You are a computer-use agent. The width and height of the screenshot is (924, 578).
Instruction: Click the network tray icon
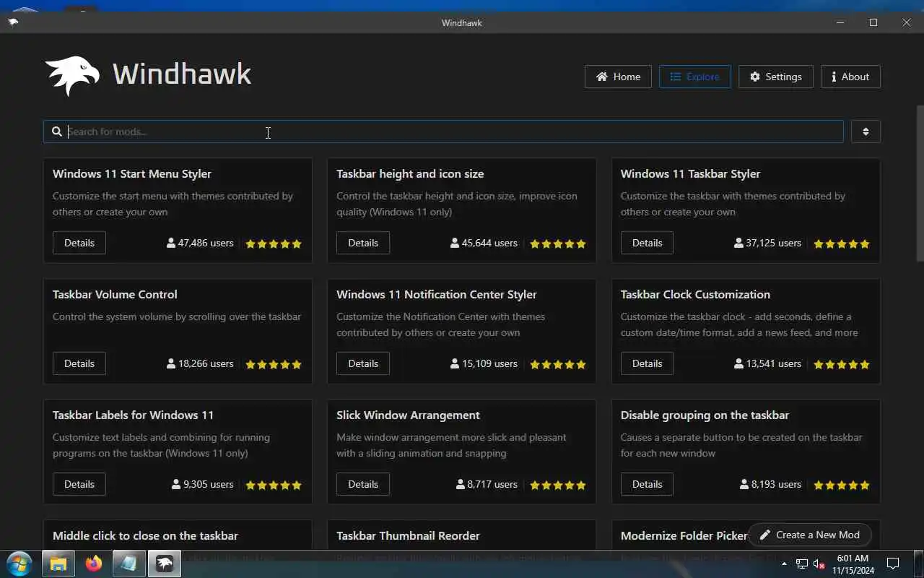pyautogui.click(x=802, y=564)
